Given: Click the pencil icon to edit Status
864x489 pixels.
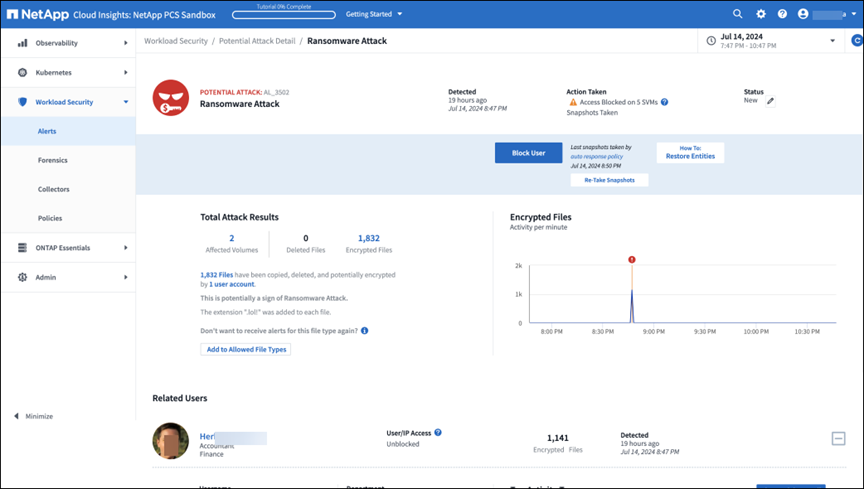Looking at the screenshot, I should (x=770, y=101).
